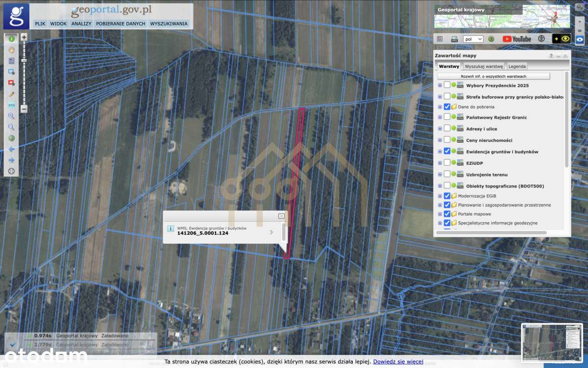The width and height of the screenshot is (588, 368).
Task: Open the geoportal logo home icon
Action: (x=16, y=16)
